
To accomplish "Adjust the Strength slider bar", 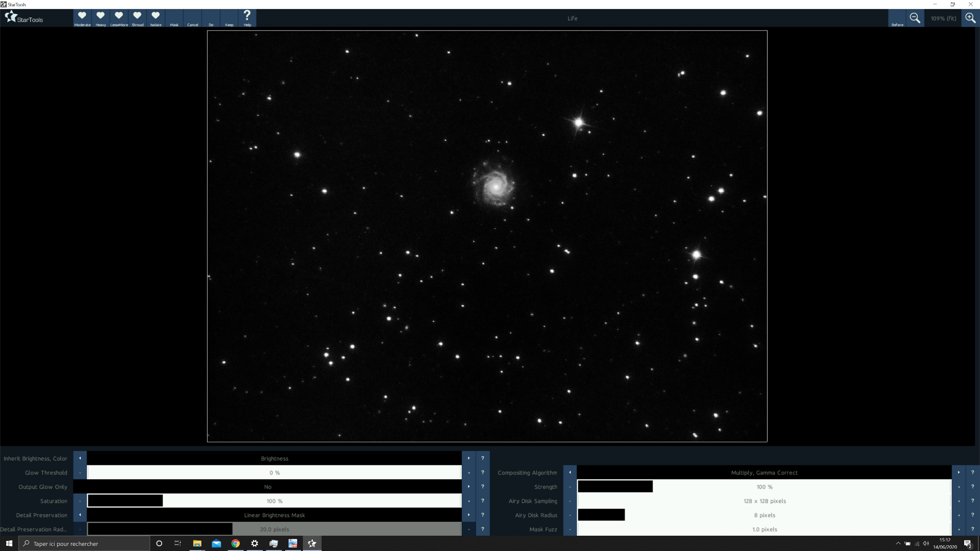I will pyautogui.click(x=764, y=486).
